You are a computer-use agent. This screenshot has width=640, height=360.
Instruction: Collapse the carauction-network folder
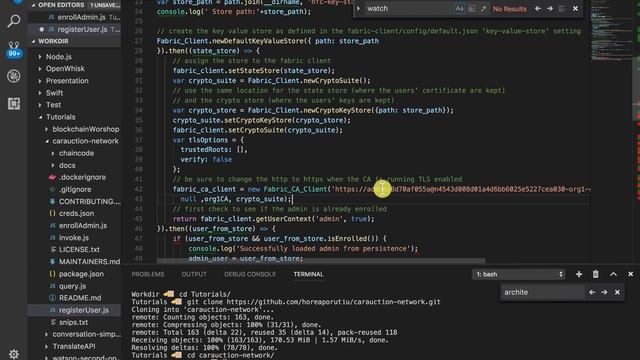(74, 141)
